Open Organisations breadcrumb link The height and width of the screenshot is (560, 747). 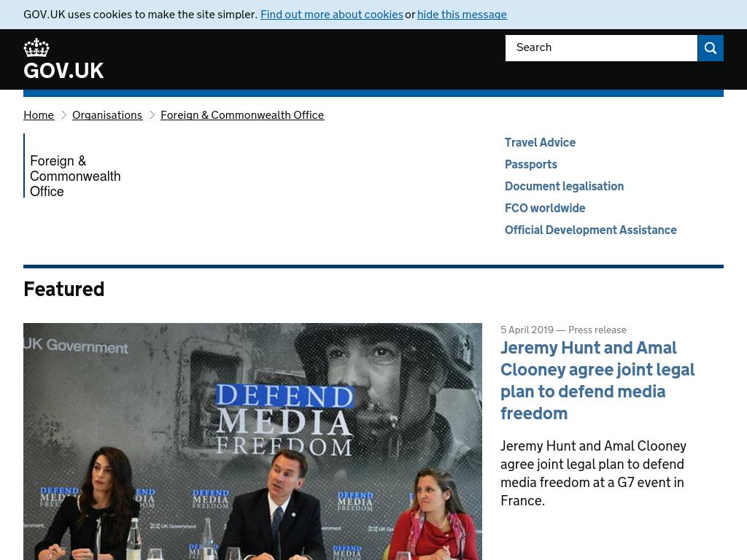click(107, 115)
